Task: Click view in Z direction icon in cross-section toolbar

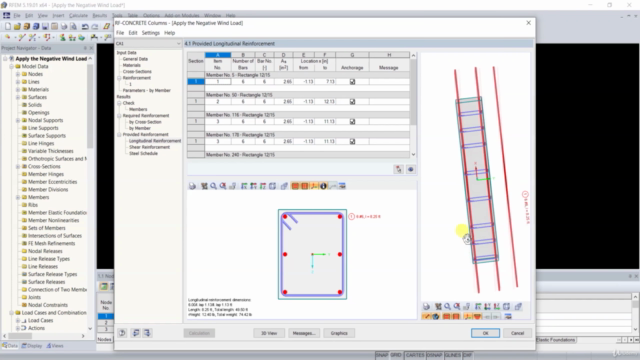Action: click(263, 186)
